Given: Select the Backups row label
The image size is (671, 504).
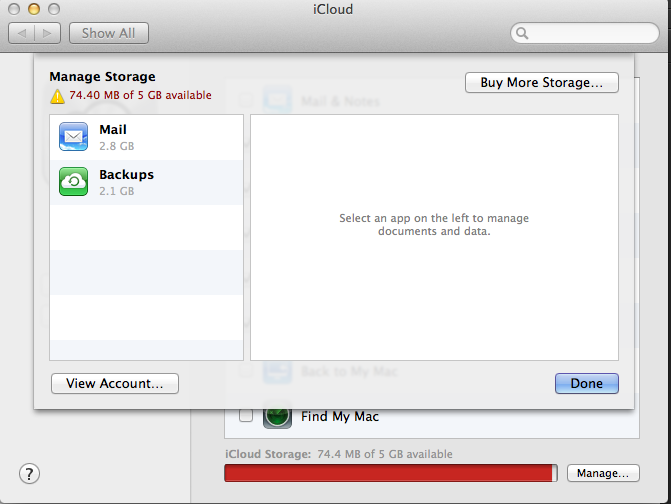Looking at the screenshot, I should coord(127,175).
